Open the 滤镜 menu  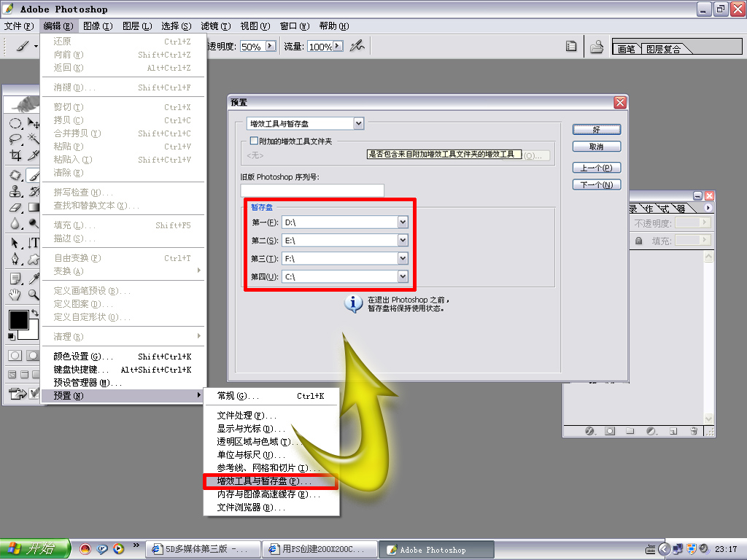(x=216, y=26)
